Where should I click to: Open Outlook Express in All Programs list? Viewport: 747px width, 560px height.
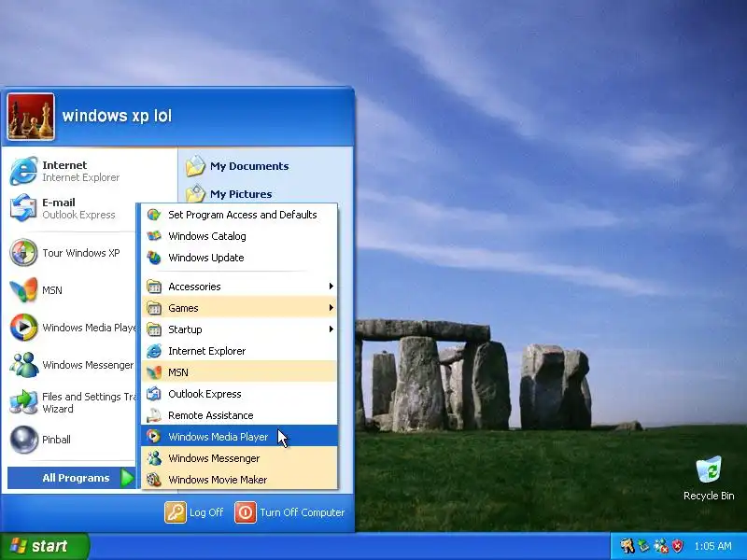239,394
